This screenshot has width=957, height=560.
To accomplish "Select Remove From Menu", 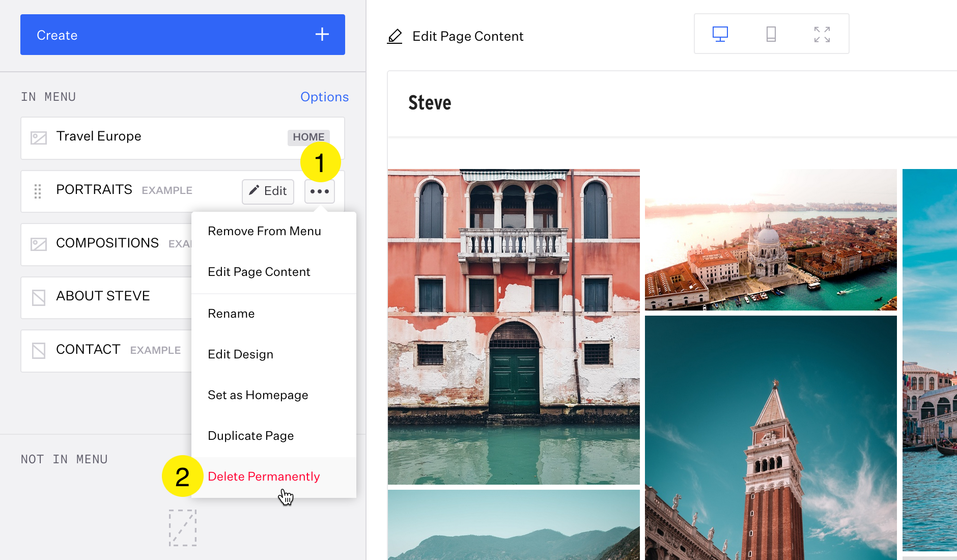I will pos(264,231).
